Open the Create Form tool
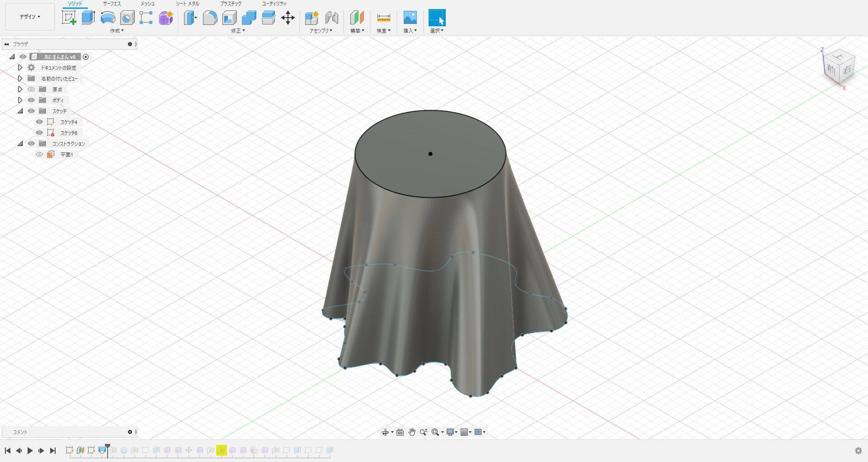 (166, 18)
